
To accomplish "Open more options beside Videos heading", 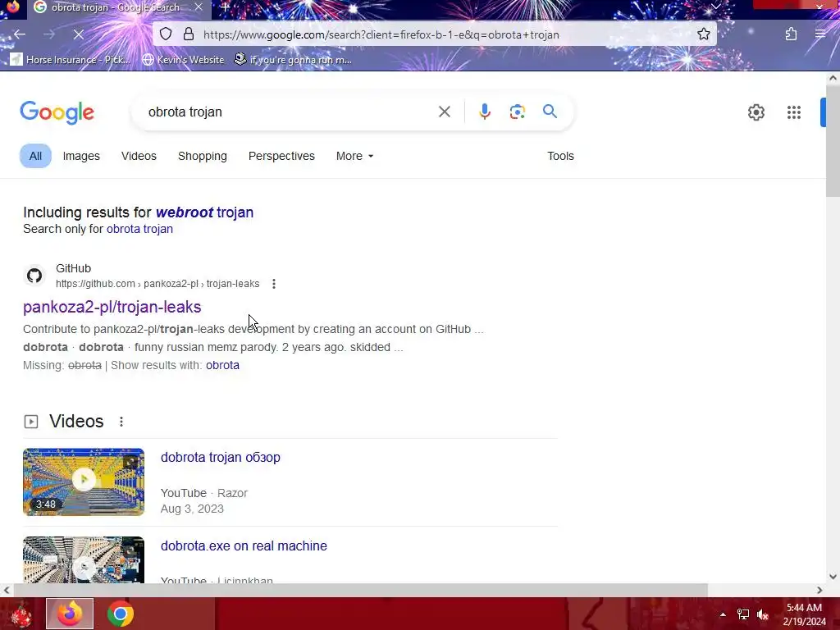I will (x=121, y=422).
